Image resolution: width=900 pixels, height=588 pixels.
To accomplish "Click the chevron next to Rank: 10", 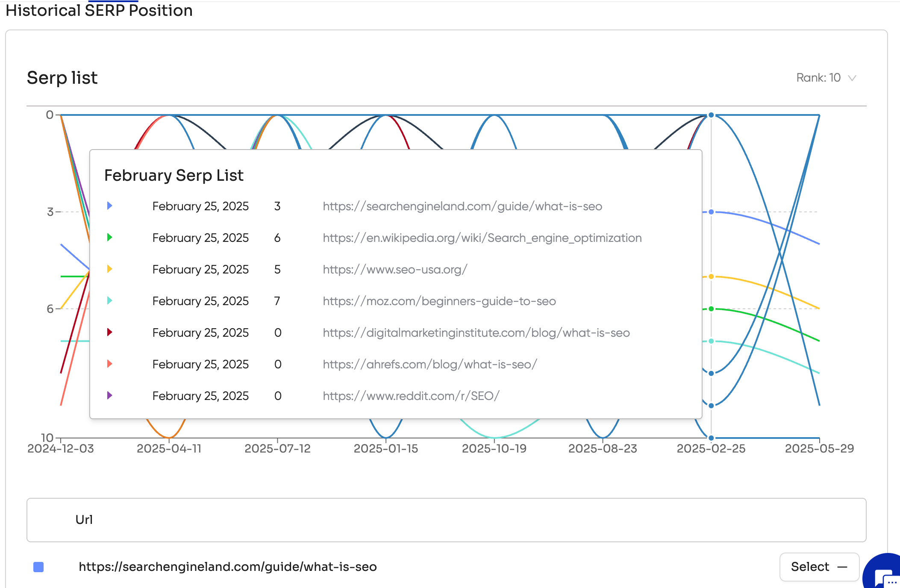I will (852, 78).
